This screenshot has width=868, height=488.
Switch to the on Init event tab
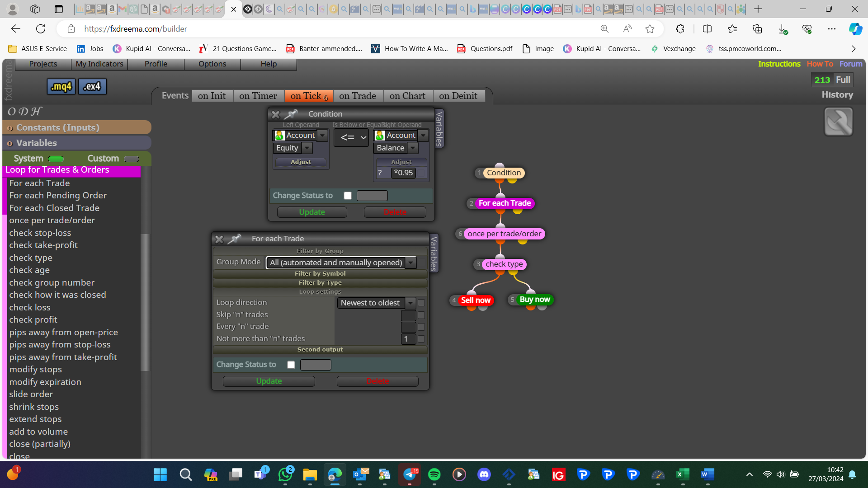coord(212,96)
